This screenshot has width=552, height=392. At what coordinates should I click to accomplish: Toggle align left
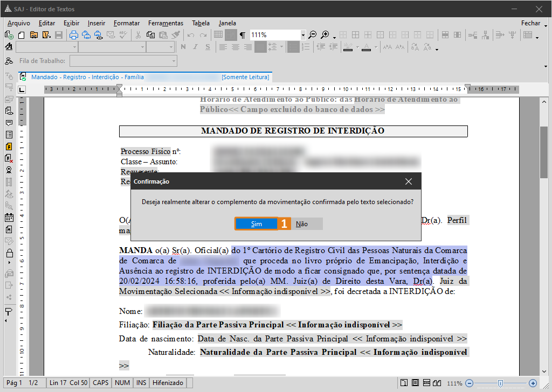pyautogui.click(x=223, y=47)
